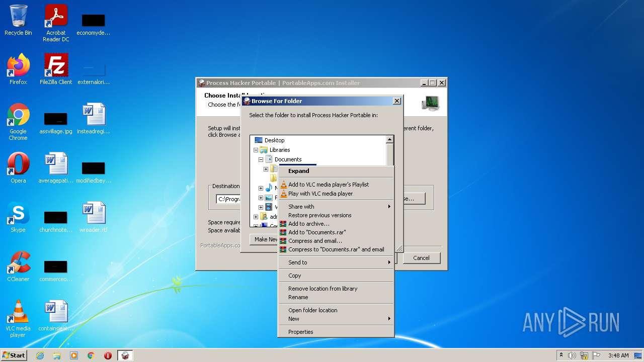Select the commerceo... desktop file

[x=56, y=270]
